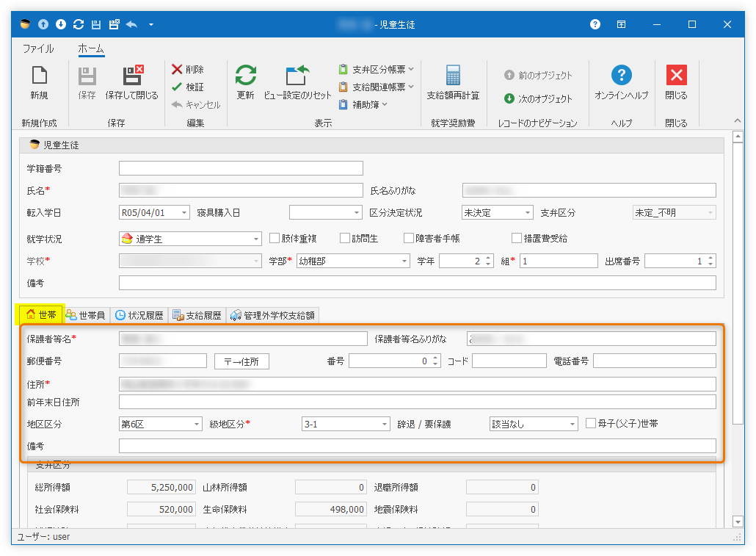Open the 区分決定状況 dropdown

(528, 213)
